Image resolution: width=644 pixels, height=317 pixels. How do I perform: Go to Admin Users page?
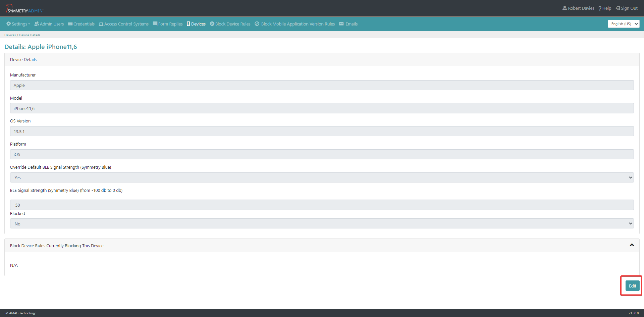(49, 24)
